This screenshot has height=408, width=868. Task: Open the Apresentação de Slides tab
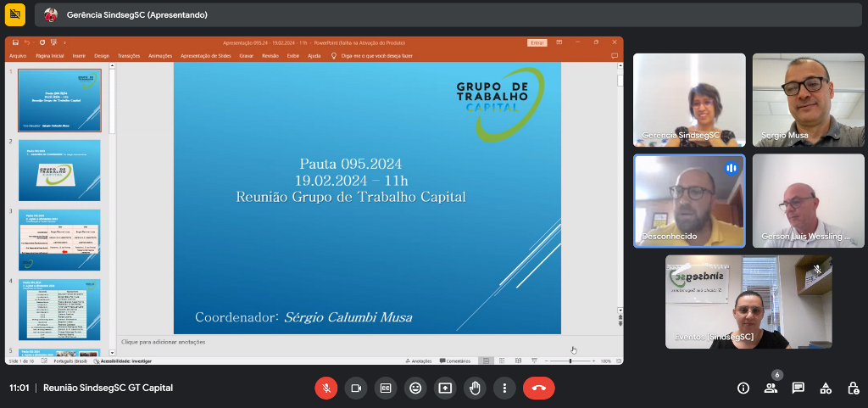(x=206, y=56)
